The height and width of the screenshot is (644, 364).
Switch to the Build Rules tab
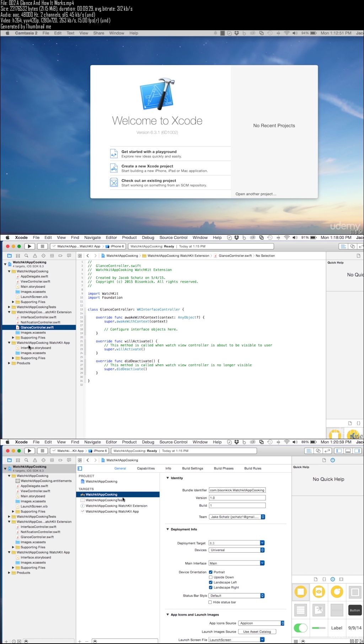coord(253,468)
